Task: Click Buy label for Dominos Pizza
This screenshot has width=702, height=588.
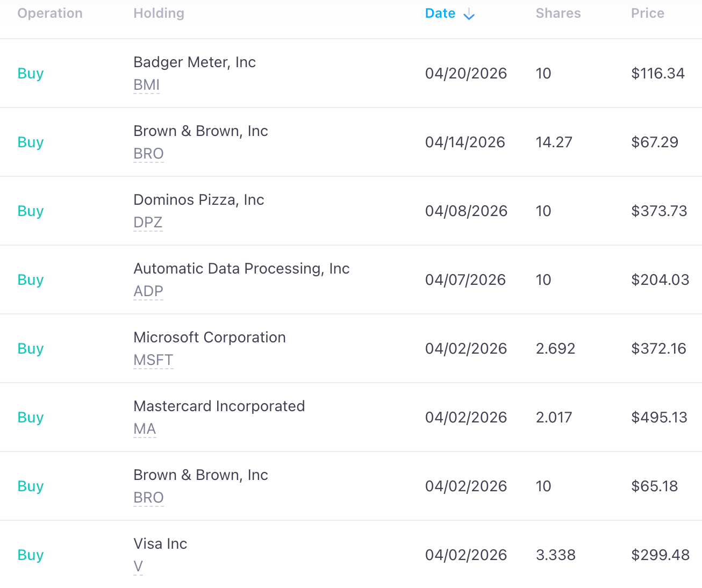Action: coord(31,211)
